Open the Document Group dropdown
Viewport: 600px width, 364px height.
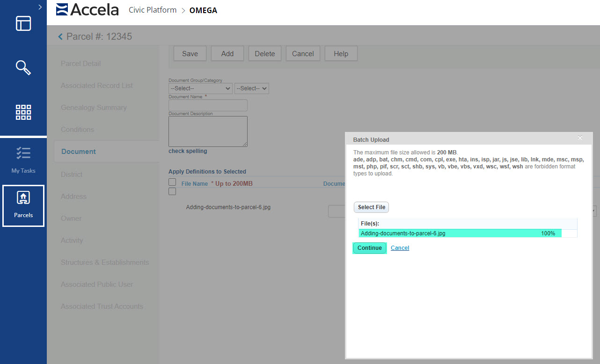[200, 88]
